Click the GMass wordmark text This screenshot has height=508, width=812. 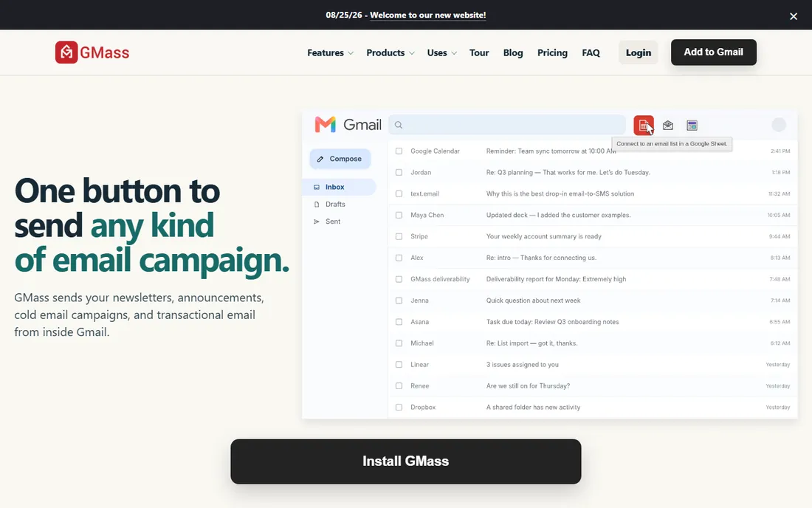click(105, 53)
